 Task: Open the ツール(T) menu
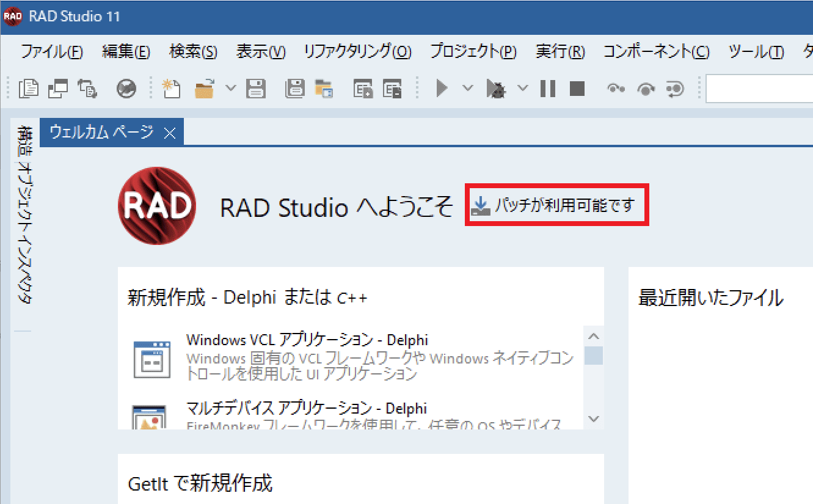pyautogui.click(x=756, y=51)
